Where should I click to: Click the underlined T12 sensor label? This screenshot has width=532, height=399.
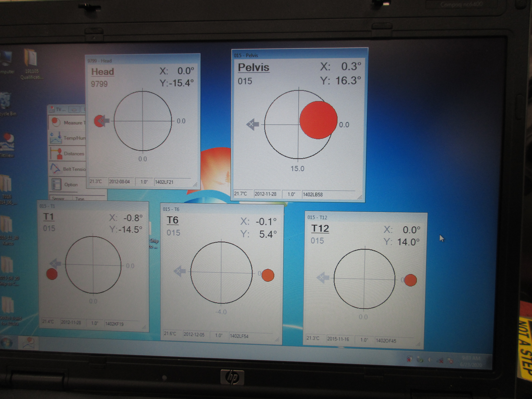click(x=320, y=228)
